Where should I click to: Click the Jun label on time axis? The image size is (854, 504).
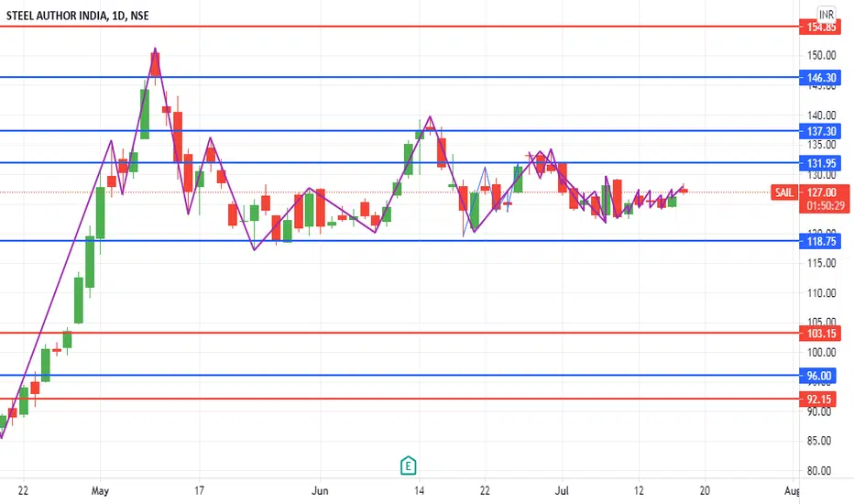(321, 491)
